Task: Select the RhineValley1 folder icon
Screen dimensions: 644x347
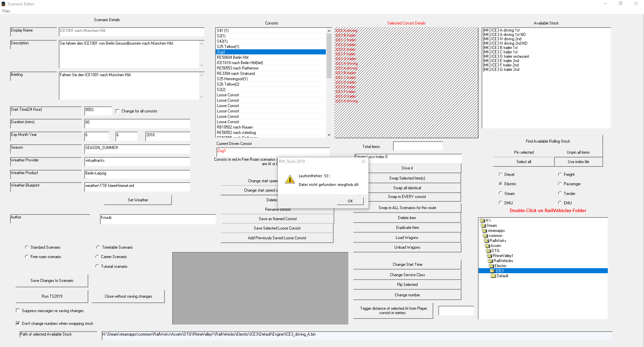Action: click(489, 256)
